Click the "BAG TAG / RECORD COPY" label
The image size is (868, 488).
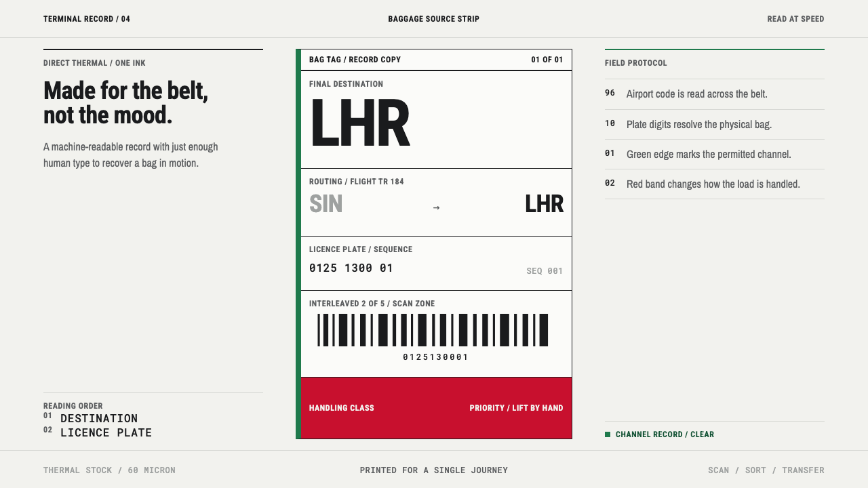(x=355, y=60)
